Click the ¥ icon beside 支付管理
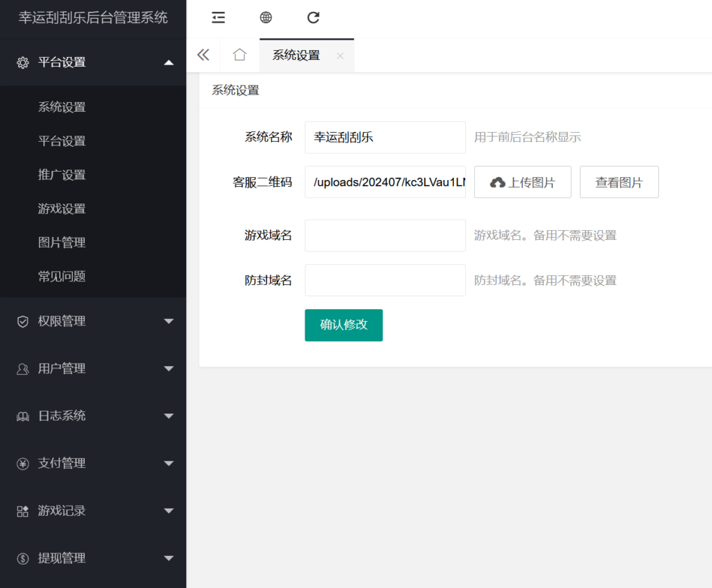The image size is (712, 588). (21, 463)
